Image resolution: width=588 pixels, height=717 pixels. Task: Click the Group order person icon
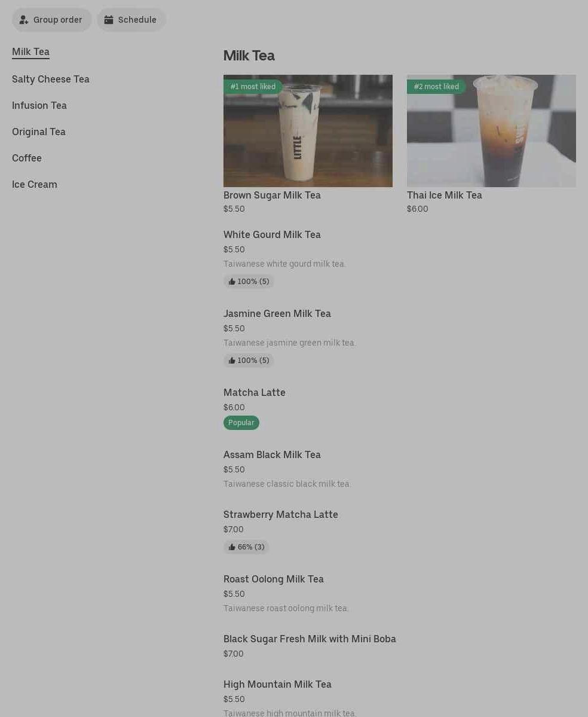pyautogui.click(x=24, y=20)
